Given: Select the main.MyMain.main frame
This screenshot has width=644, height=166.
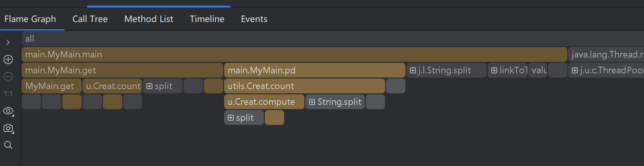Looking at the screenshot, I should click(x=294, y=55).
